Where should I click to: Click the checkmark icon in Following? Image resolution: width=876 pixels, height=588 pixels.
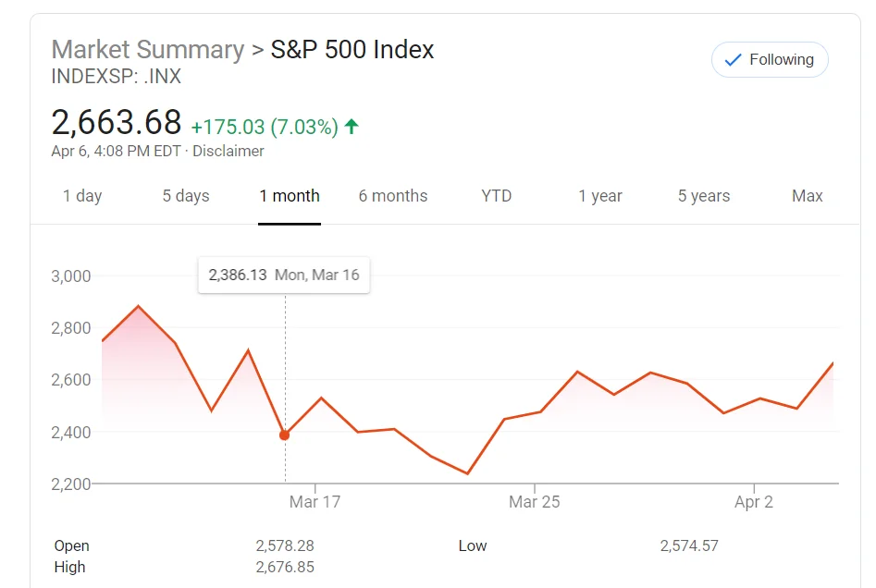(x=734, y=60)
